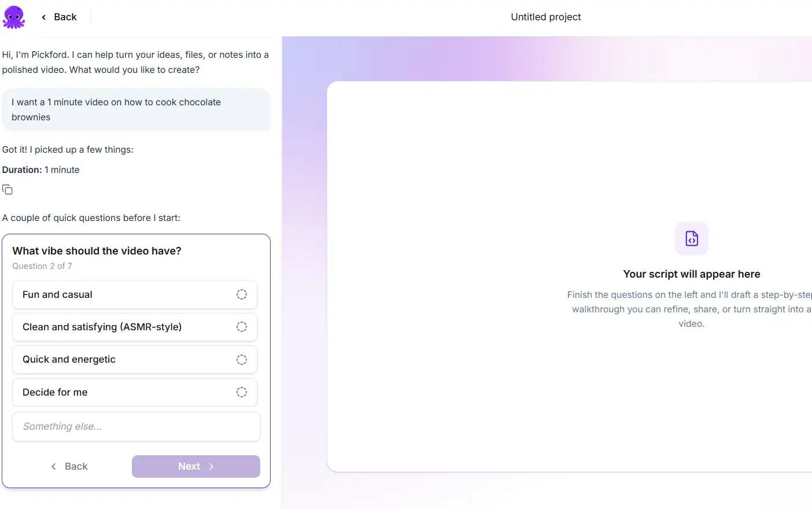Pick the Quick and energetic vibe
The width and height of the screenshot is (812, 509).
point(135,360)
